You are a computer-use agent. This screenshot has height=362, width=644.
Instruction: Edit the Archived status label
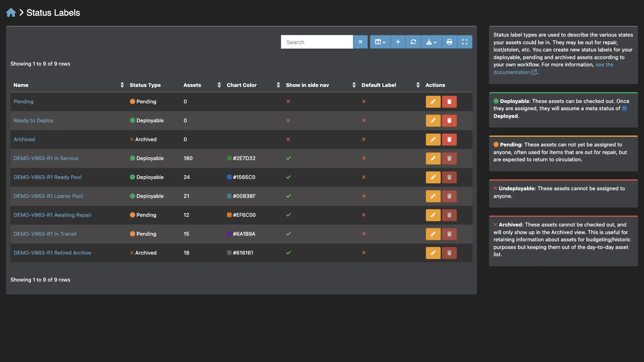coord(433,140)
